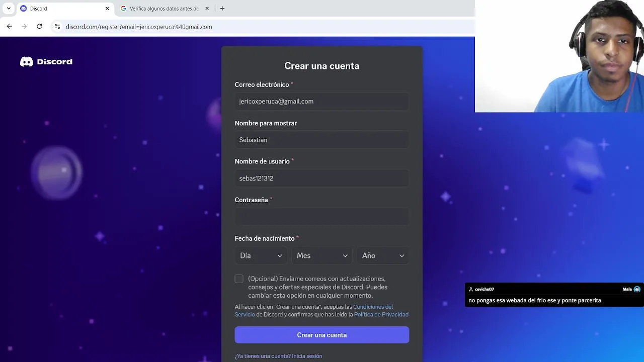The height and width of the screenshot is (362, 644).
Task: Go back using the browser back arrow
Action: (9, 27)
